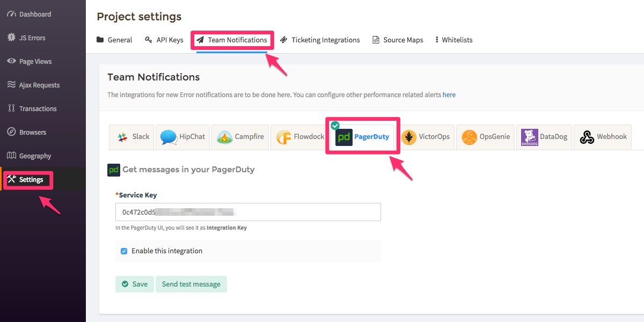
Task: Click the Send test message button
Action: 191,284
